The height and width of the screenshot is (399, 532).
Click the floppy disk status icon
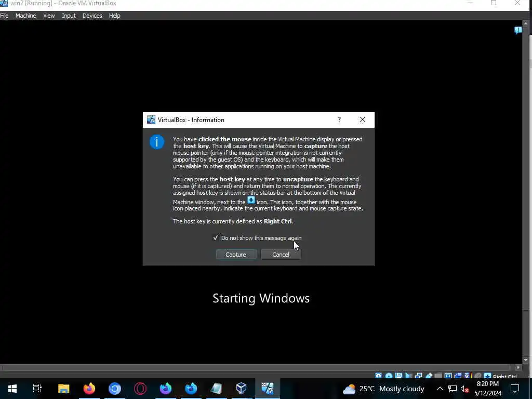click(398, 376)
